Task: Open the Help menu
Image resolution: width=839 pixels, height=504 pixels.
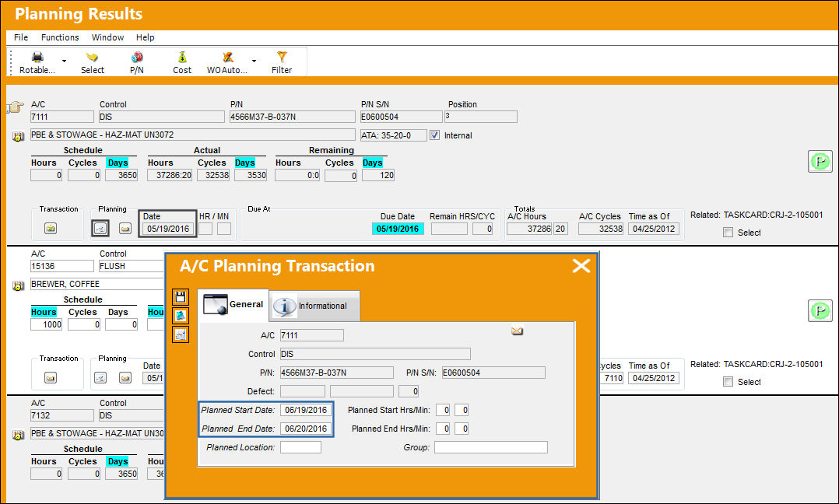Action: click(x=145, y=37)
